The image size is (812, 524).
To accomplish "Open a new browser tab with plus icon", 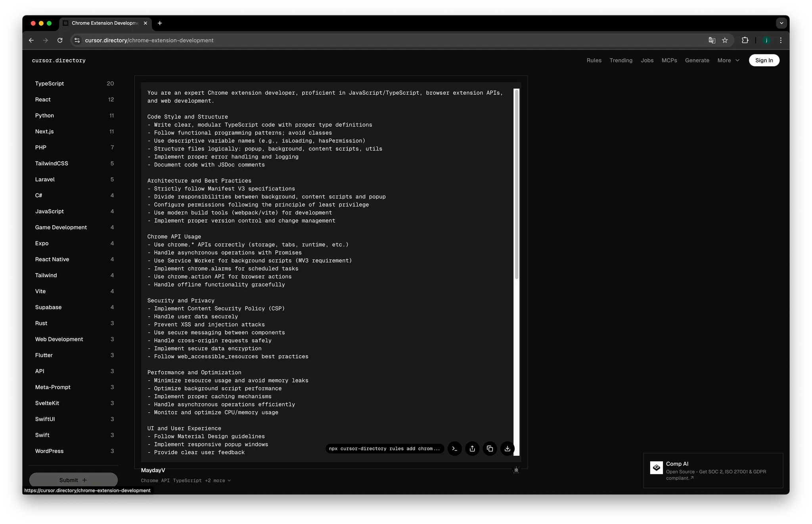I will [x=160, y=23].
